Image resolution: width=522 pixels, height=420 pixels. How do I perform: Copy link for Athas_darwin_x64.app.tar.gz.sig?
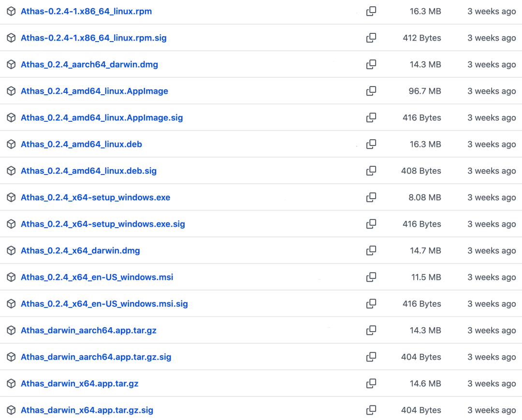tap(371, 410)
